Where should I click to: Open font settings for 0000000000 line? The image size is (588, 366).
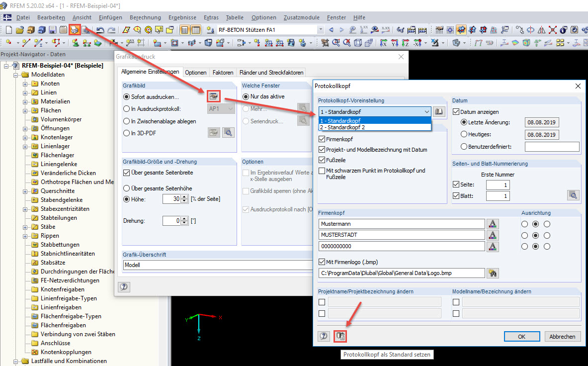click(x=493, y=246)
